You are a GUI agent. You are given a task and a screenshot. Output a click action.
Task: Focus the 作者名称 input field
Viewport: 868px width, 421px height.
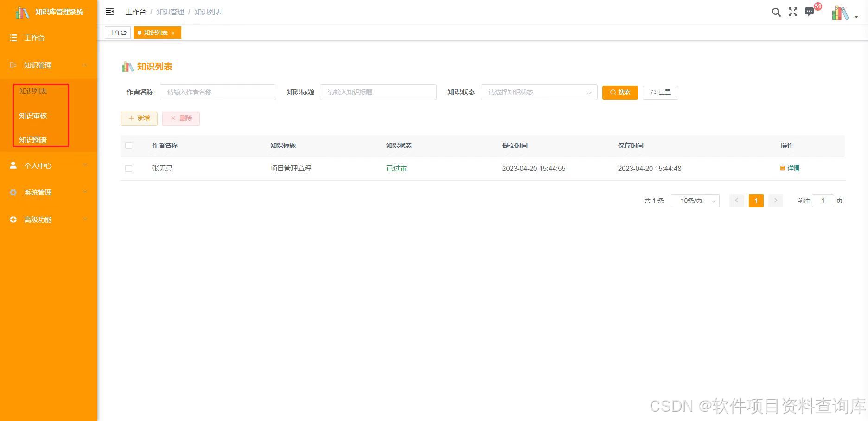(x=218, y=92)
